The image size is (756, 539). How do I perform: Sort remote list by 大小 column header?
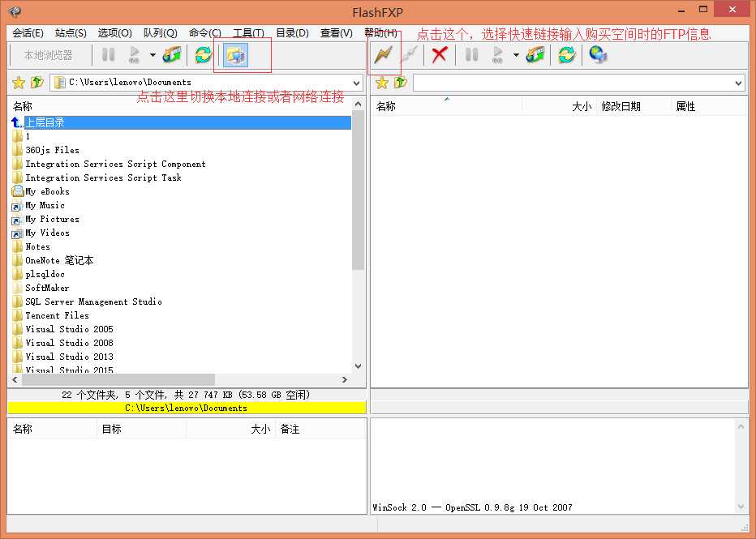558,106
